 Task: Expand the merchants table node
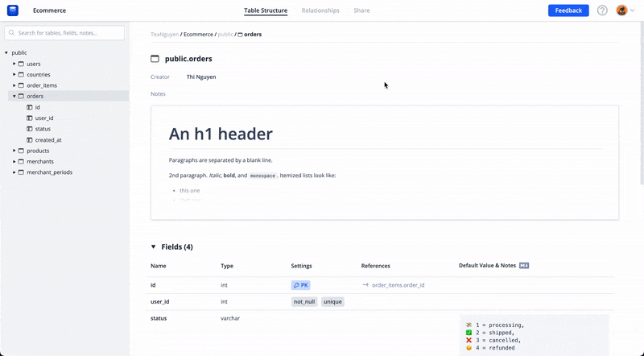click(14, 161)
